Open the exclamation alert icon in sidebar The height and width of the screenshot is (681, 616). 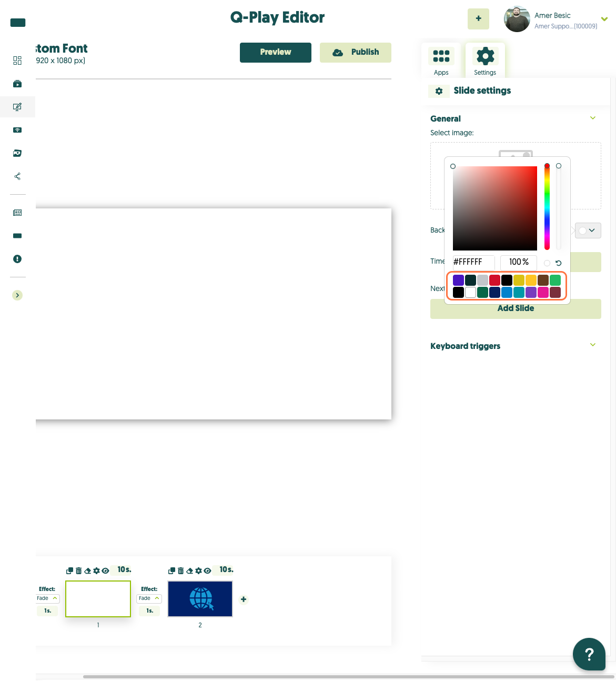click(x=17, y=259)
